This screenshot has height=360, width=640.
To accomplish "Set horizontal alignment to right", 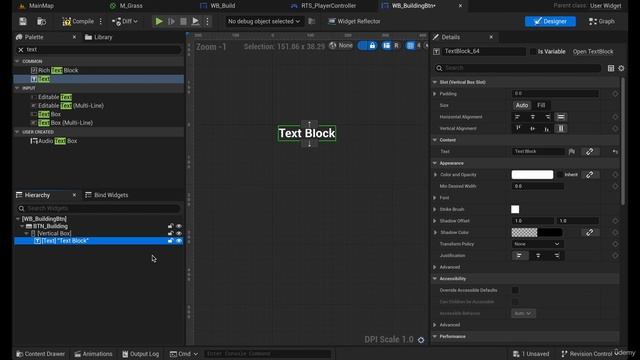I will pyautogui.click(x=547, y=117).
